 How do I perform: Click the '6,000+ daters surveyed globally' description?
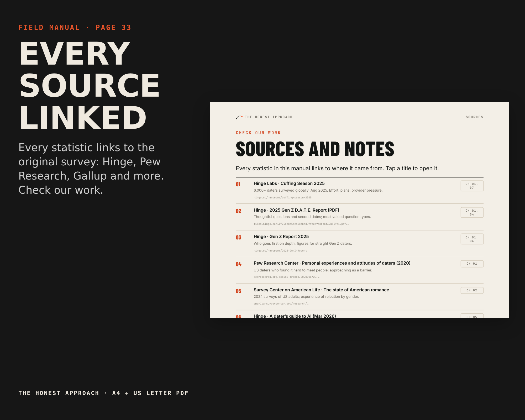click(318, 190)
